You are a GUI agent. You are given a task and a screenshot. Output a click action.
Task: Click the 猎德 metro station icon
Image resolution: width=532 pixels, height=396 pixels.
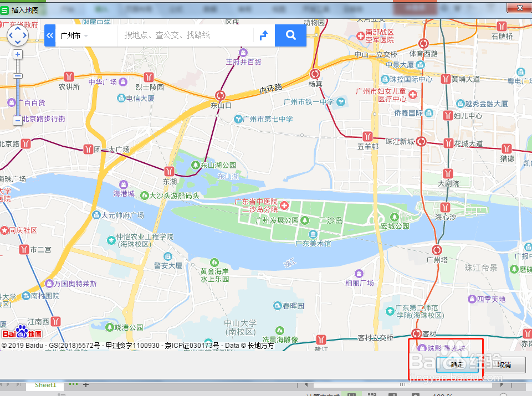[x=507, y=148]
